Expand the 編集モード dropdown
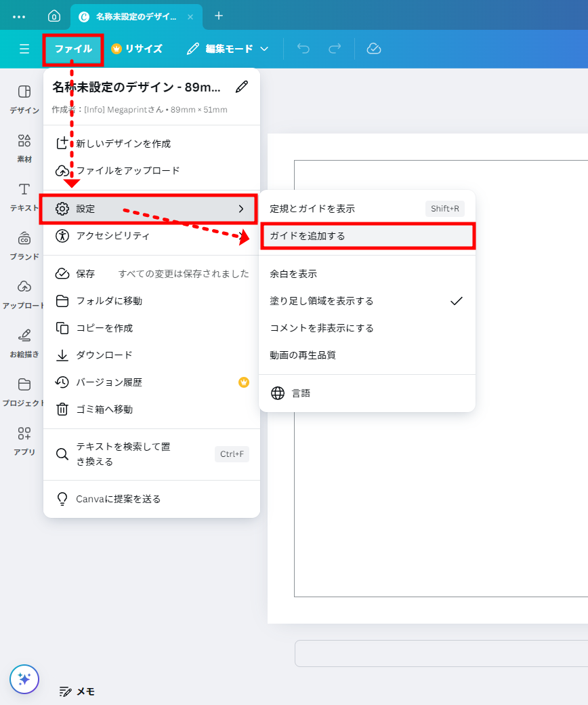This screenshot has width=588, height=705. 228,49
